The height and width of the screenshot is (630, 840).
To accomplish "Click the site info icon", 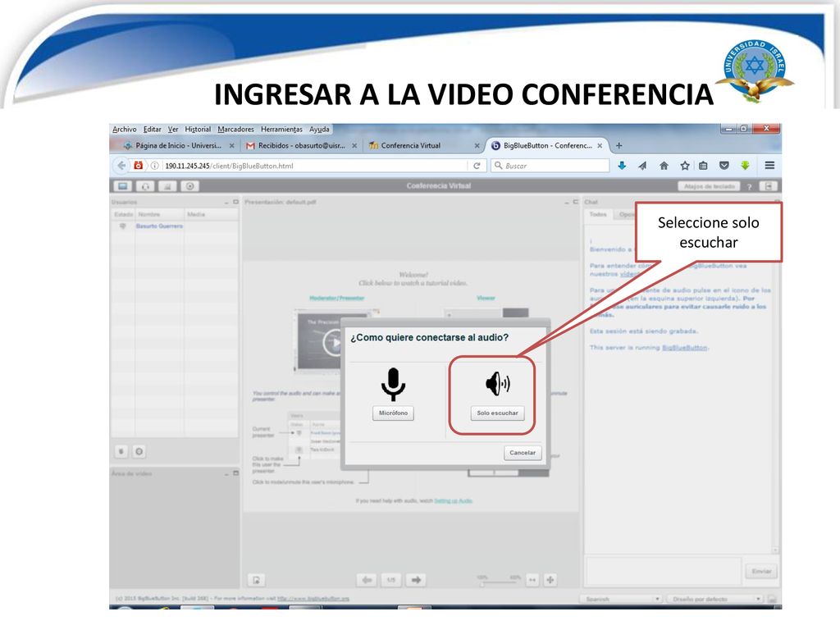I will (x=154, y=166).
